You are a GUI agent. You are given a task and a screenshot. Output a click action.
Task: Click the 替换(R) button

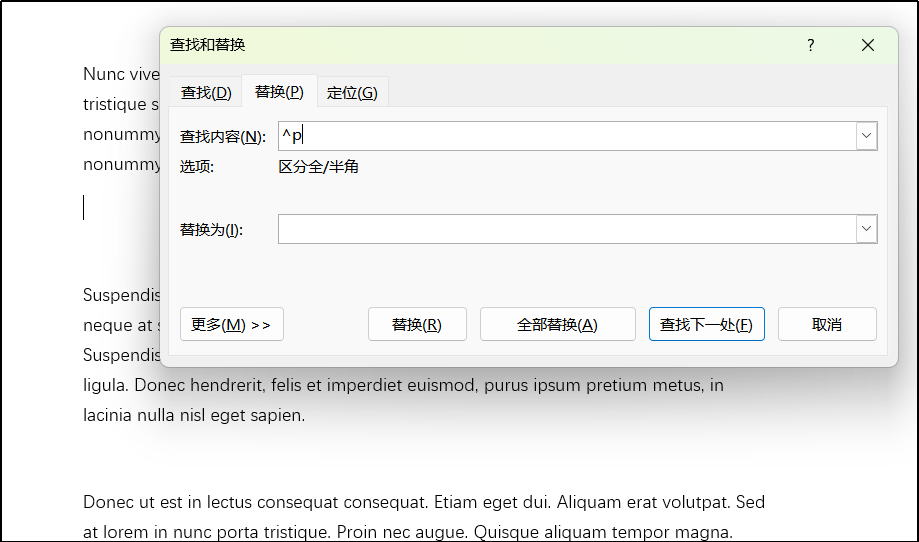[x=417, y=324]
